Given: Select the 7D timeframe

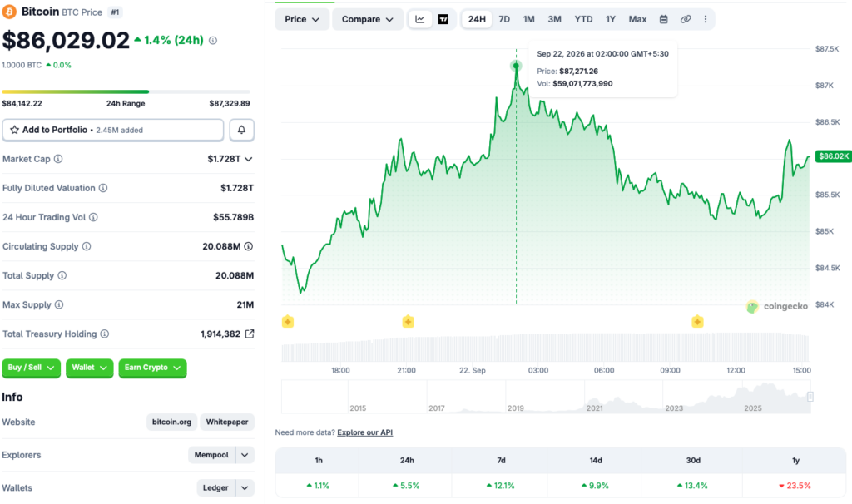Looking at the screenshot, I should click(504, 20).
